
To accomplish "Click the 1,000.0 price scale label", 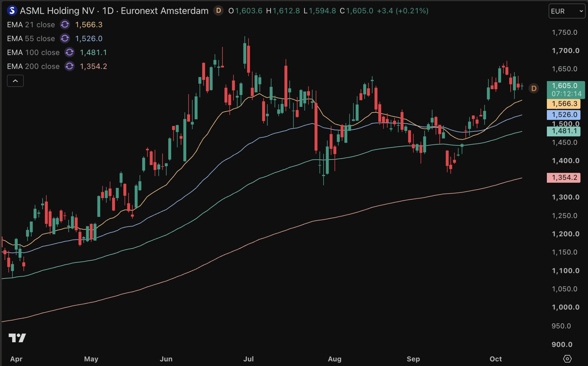I will [x=566, y=307].
